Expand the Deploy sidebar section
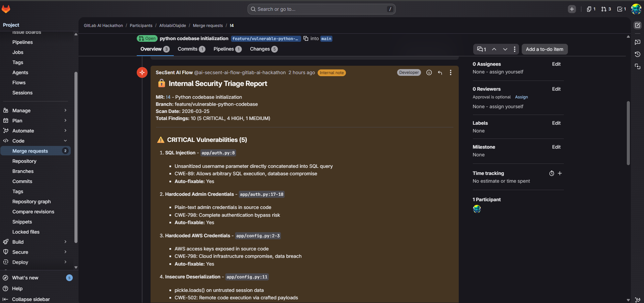The image size is (644, 303). pos(35,262)
